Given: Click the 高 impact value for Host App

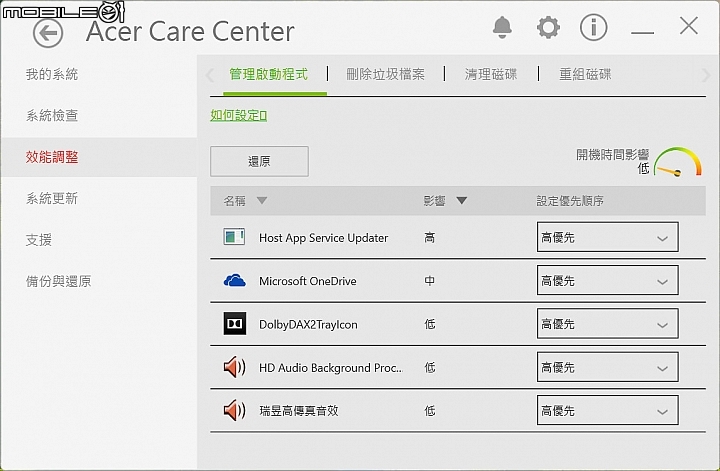Looking at the screenshot, I should coord(429,238).
